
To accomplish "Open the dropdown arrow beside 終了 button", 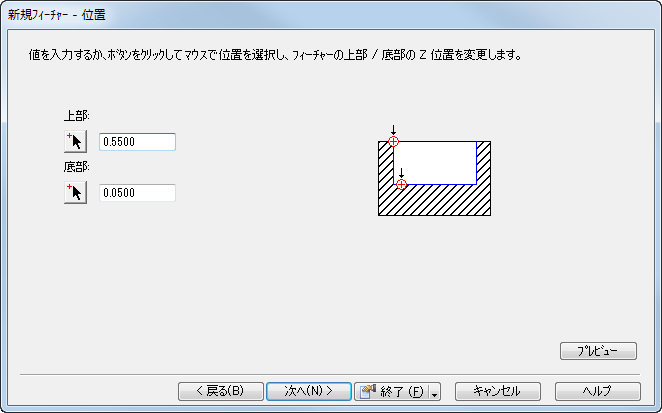I will pyautogui.click(x=435, y=391).
